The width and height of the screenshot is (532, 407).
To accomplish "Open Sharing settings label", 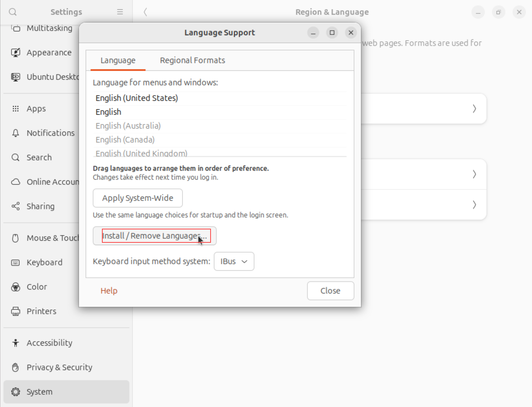I will [41, 206].
